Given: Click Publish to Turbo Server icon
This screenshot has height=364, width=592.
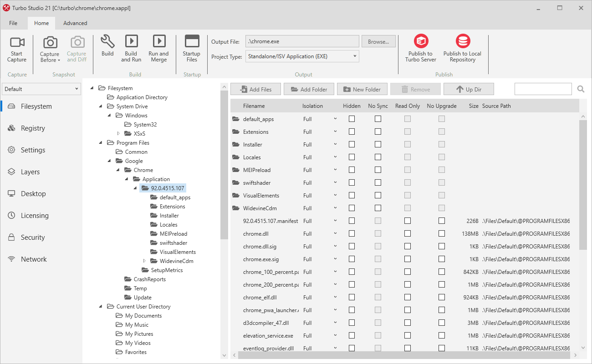Looking at the screenshot, I should pyautogui.click(x=421, y=41).
